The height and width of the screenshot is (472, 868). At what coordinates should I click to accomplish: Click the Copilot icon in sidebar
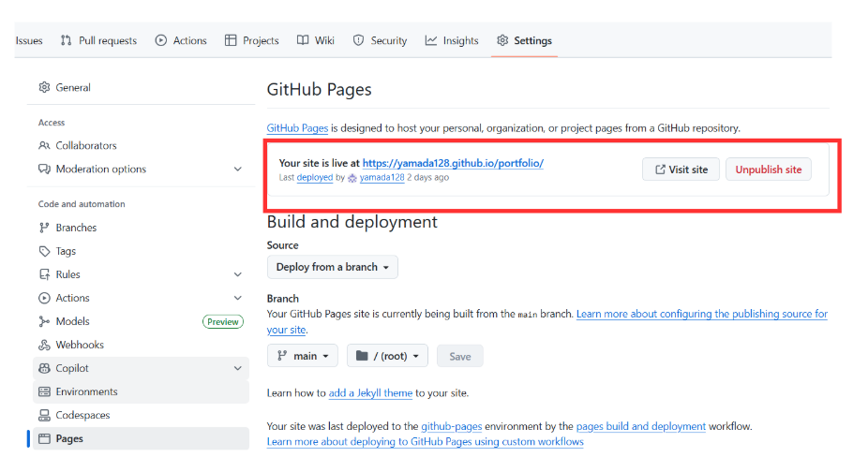[x=44, y=368]
